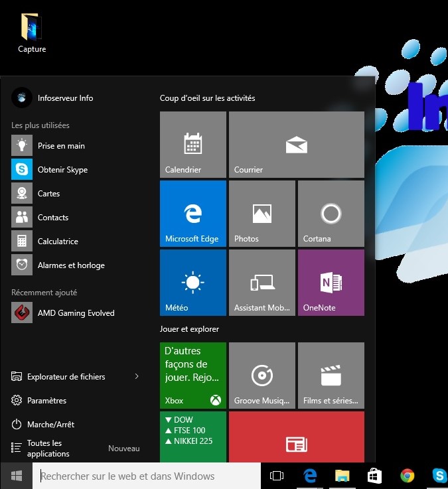Click the Coup d'oeil sur les activités heading
The image size is (448, 489).
point(208,98)
